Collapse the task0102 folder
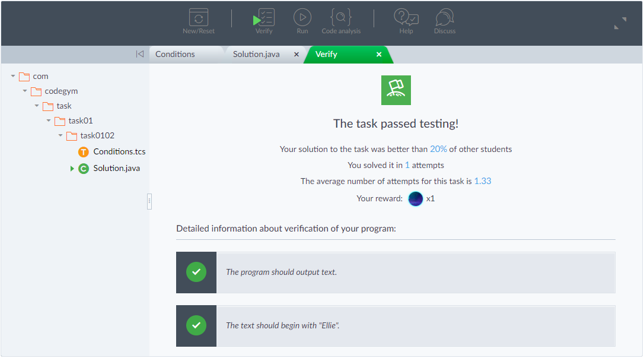The height and width of the screenshot is (358, 644). 60,135
